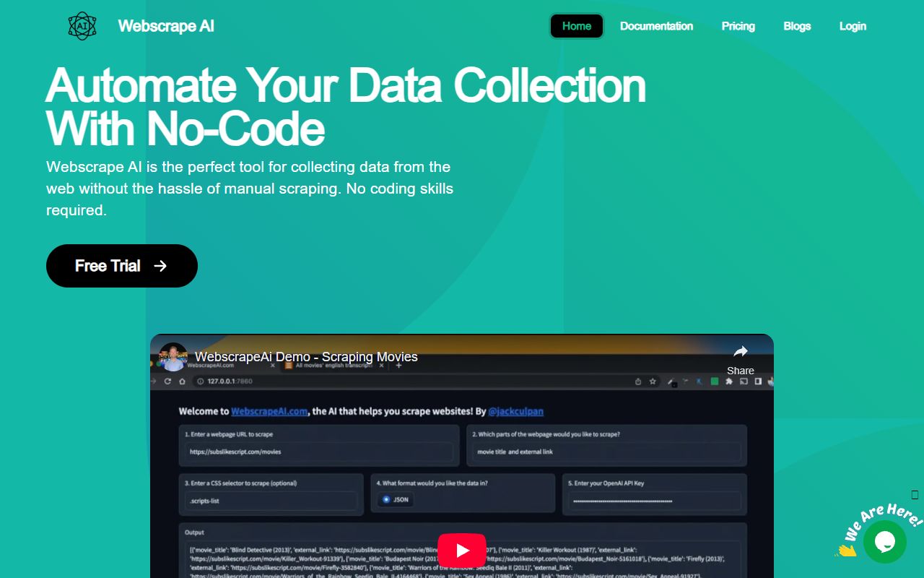Click the extensions puzzle icon in the video

coord(729,381)
